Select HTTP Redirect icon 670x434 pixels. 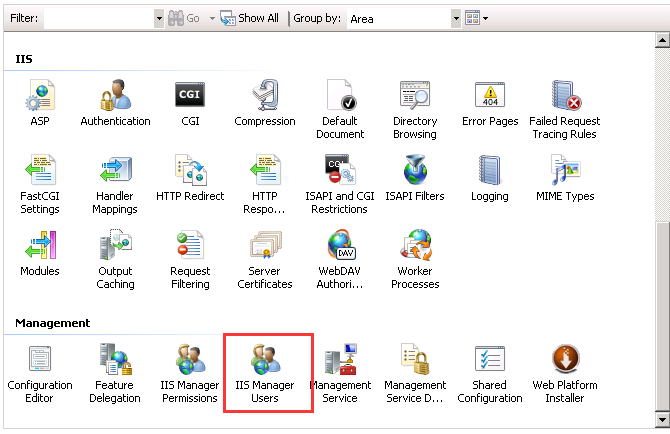point(191,170)
